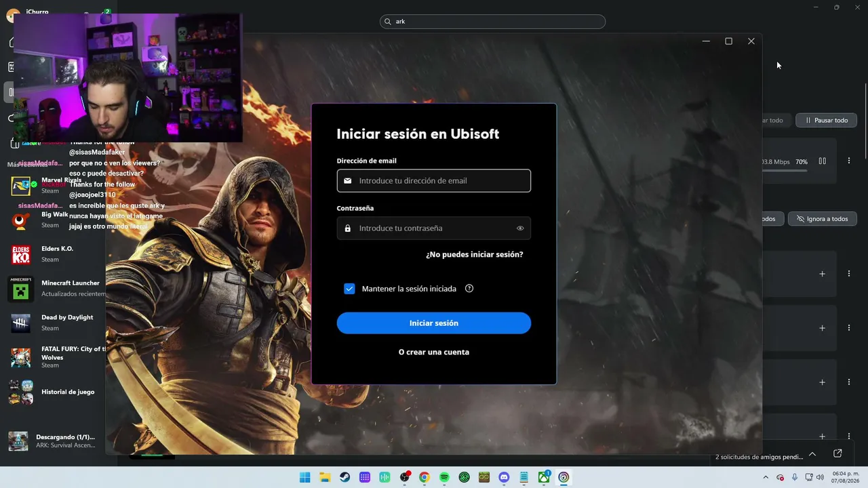Click the blue 'Iniciar sesión' button
Viewport: 868px width, 488px height.
(x=434, y=323)
